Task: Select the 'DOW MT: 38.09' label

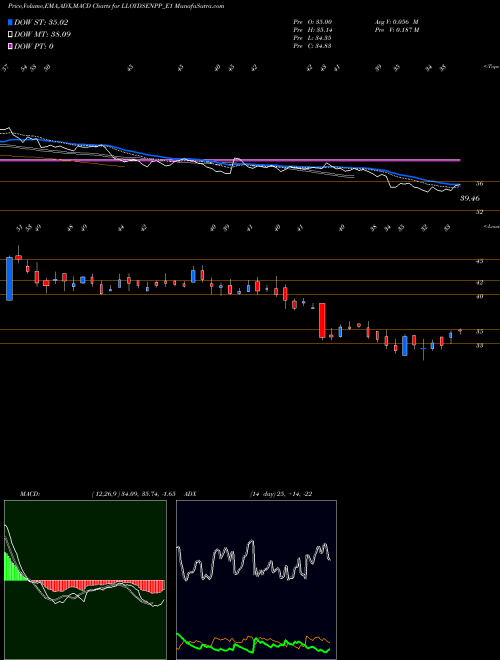Action: pos(42,34)
